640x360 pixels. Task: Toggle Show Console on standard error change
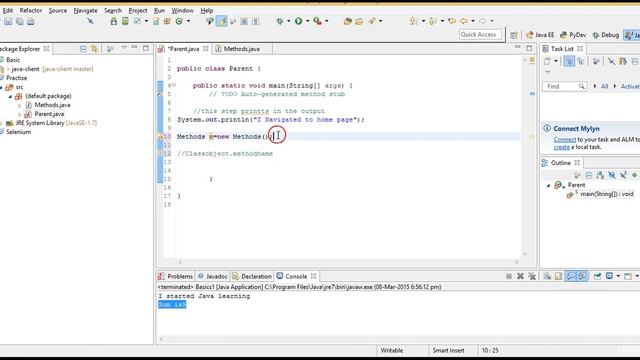[582, 276]
